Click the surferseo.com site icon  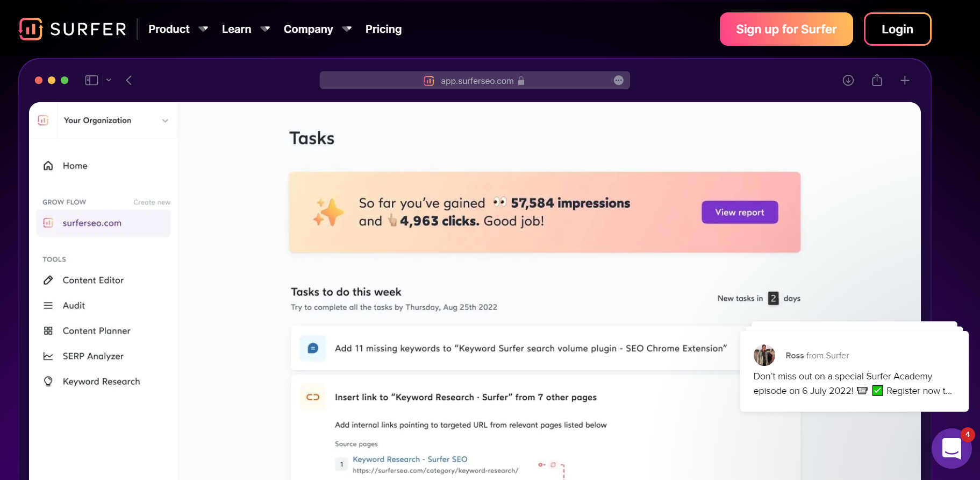tap(48, 223)
